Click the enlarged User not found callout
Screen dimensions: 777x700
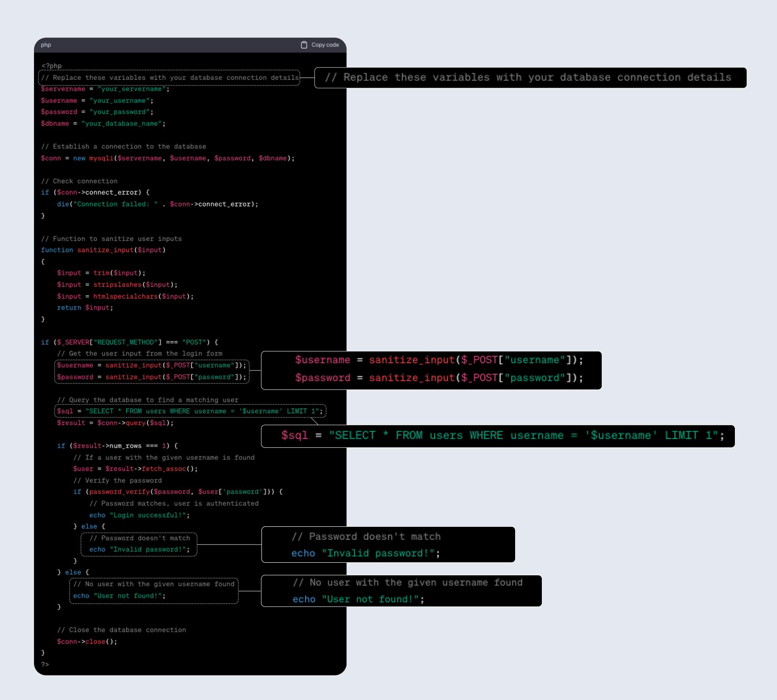click(x=401, y=591)
